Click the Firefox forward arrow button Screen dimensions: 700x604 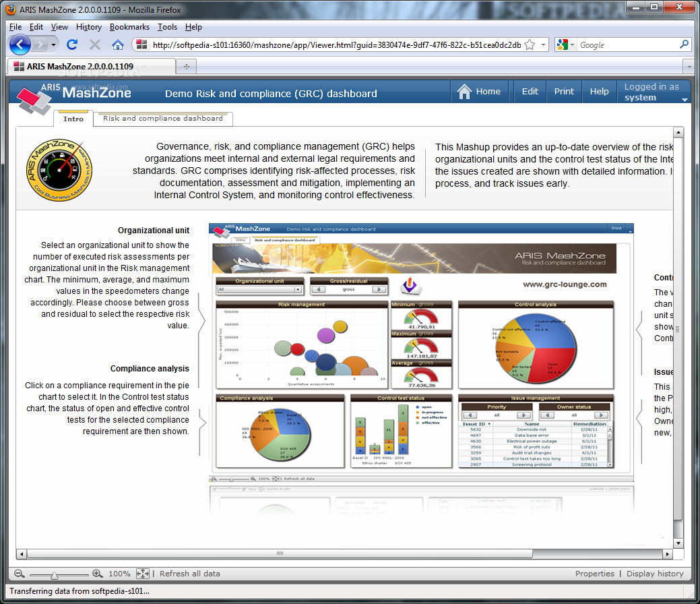coord(40,44)
